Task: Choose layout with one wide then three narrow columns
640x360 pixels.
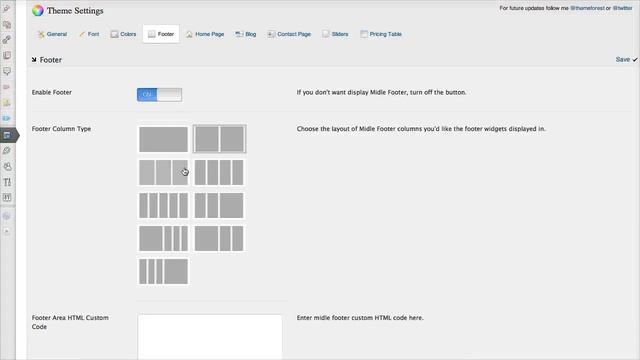Action: [163, 238]
